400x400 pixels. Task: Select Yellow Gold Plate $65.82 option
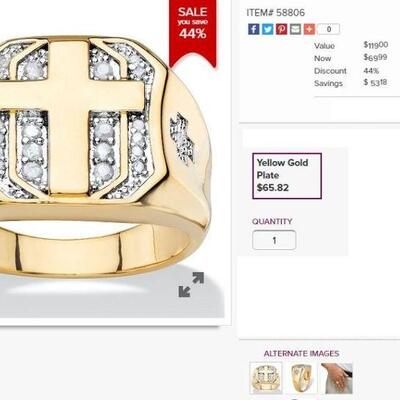pyautogui.click(x=287, y=176)
